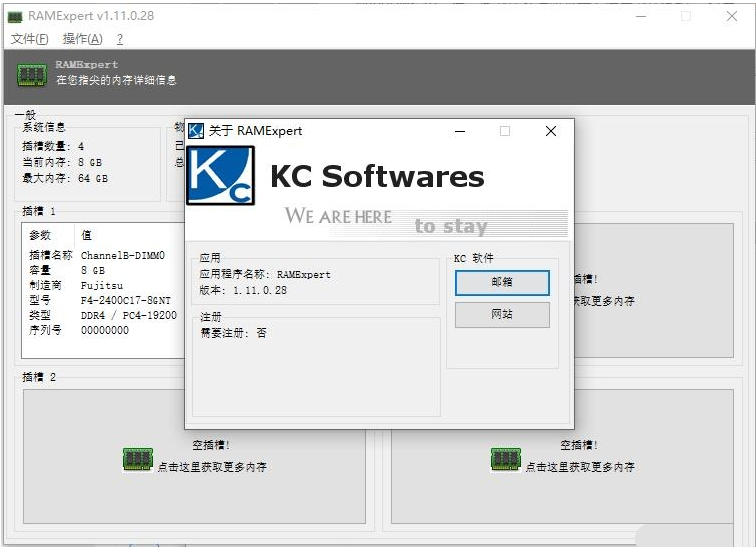
Task: Click the RAM module icon in bottom-right empty slot
Action: (x=505, y=459)
